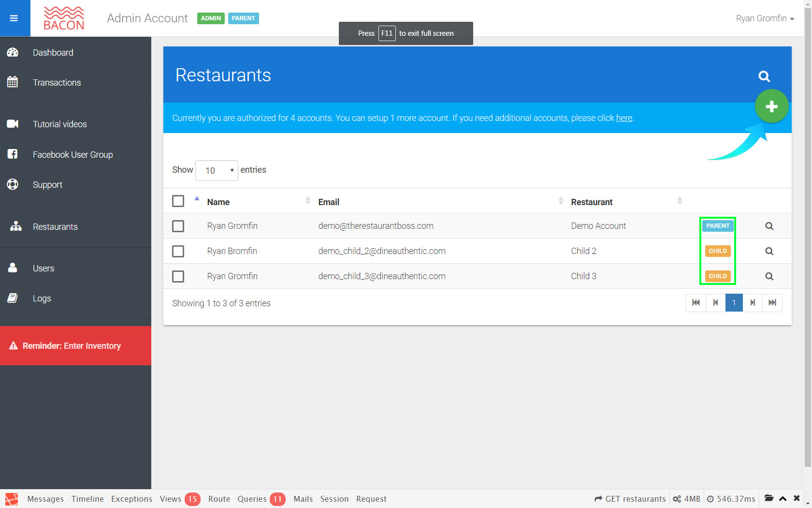812x508 pixels.
Task: View details magnifier for Child 3 row
Action: pyautogui.click(x=769, y=276)
